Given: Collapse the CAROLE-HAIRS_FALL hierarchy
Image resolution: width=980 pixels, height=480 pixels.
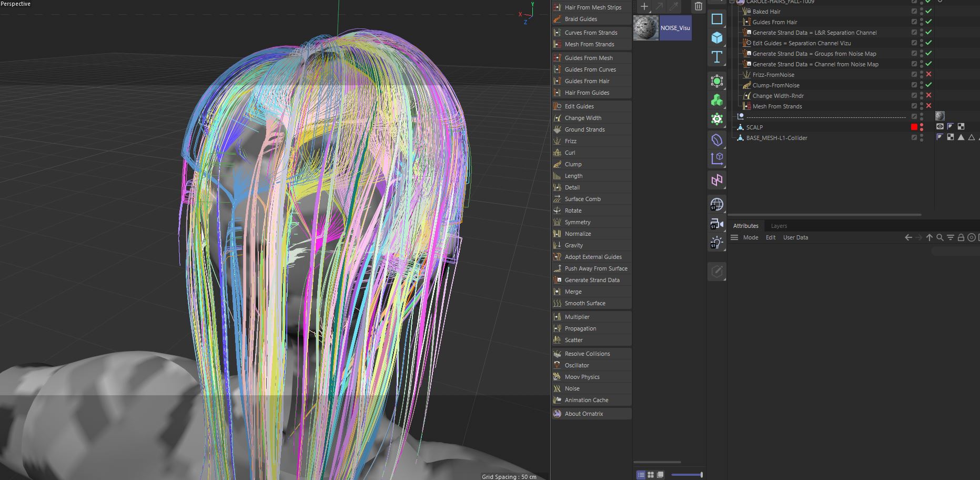Looking at the screenshot, I should click(732, 2).
